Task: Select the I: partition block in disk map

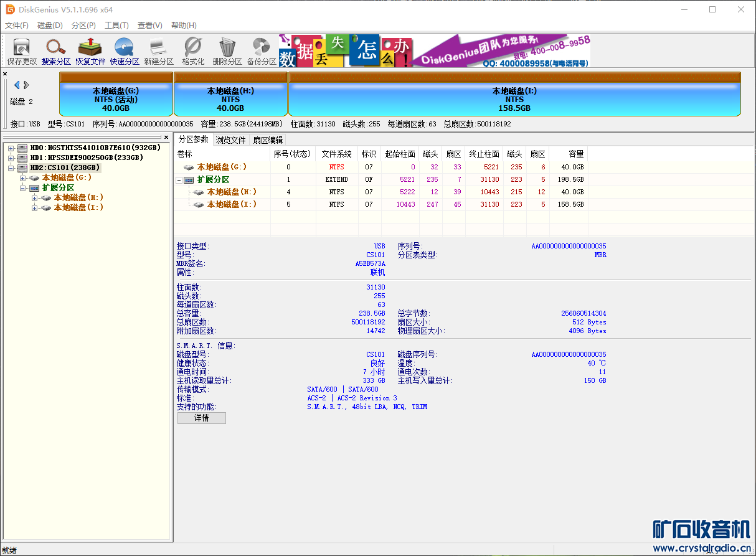Action: pyautogui.click(x=514, y=94)
